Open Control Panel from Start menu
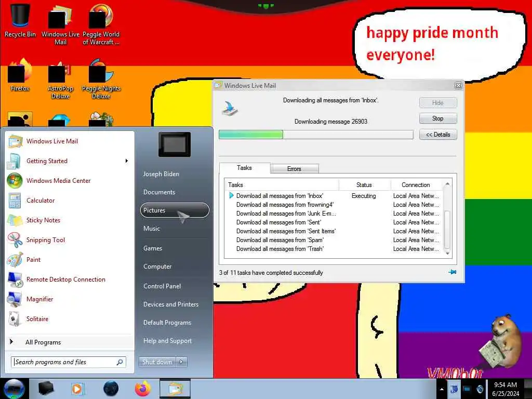Viewport: 532px width, 399px height. pos(162,286)
